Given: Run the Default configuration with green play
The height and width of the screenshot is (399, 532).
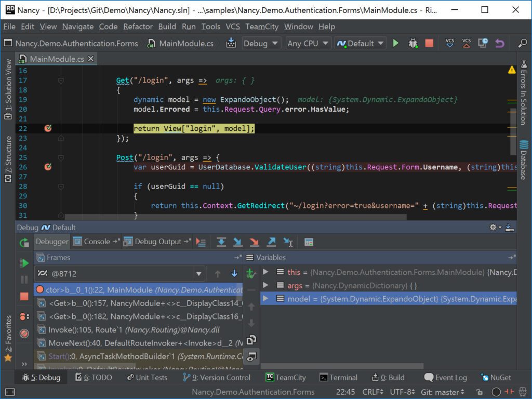Looking at the screenshot, I should point(395,43).
